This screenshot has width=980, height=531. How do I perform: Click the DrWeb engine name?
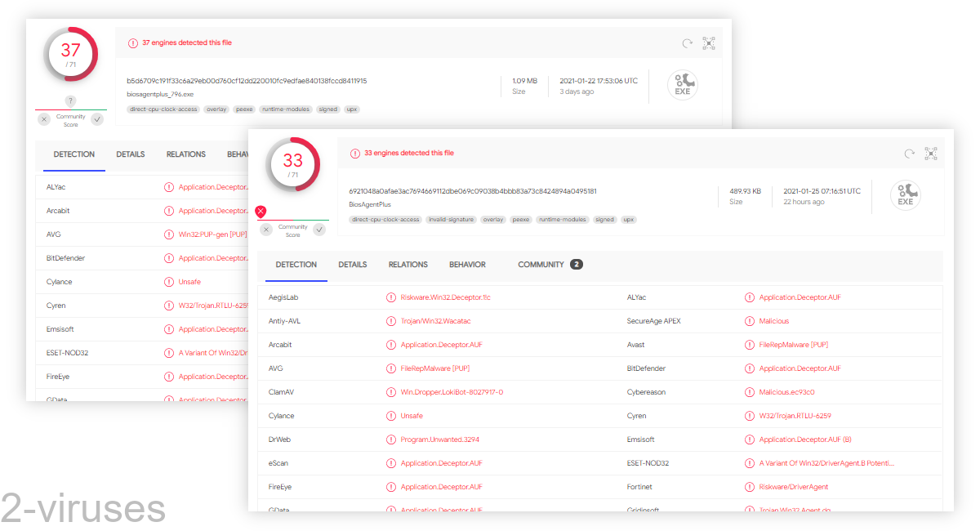[x=280, y=440]
